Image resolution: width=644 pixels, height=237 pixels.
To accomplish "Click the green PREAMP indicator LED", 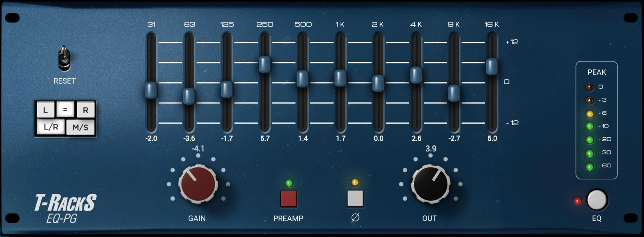I will coord(289,183).
